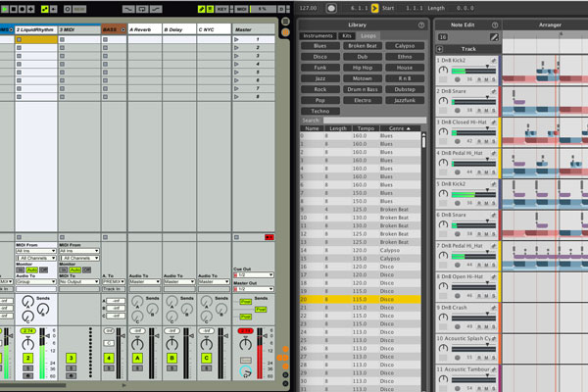
Task: Switch to the Loops tab in Library
Action: pos(368,35)
